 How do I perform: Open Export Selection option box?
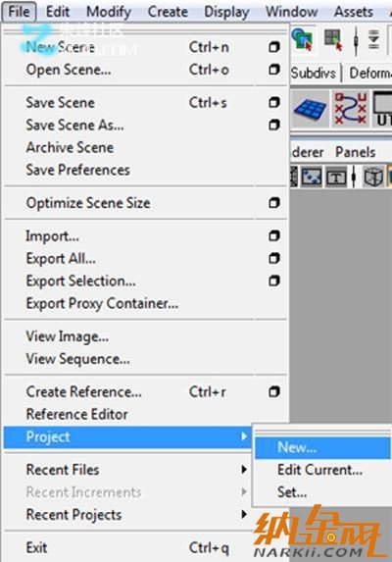[274, 281]
